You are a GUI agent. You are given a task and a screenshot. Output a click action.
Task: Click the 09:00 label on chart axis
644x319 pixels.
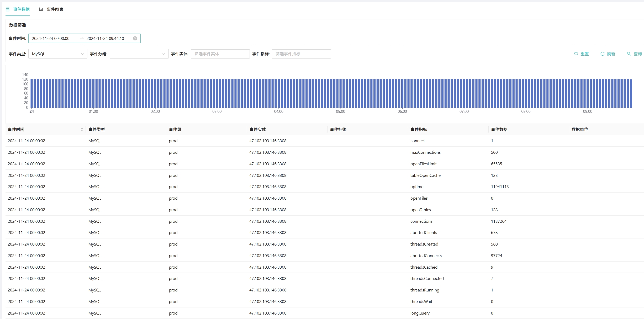pyautogui.click(x=588, y=111)
